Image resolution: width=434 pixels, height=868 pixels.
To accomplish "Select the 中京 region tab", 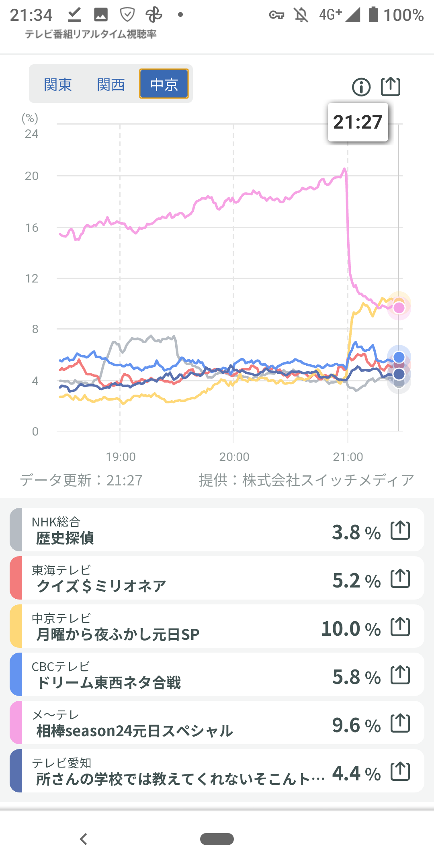I will point(164,84).
